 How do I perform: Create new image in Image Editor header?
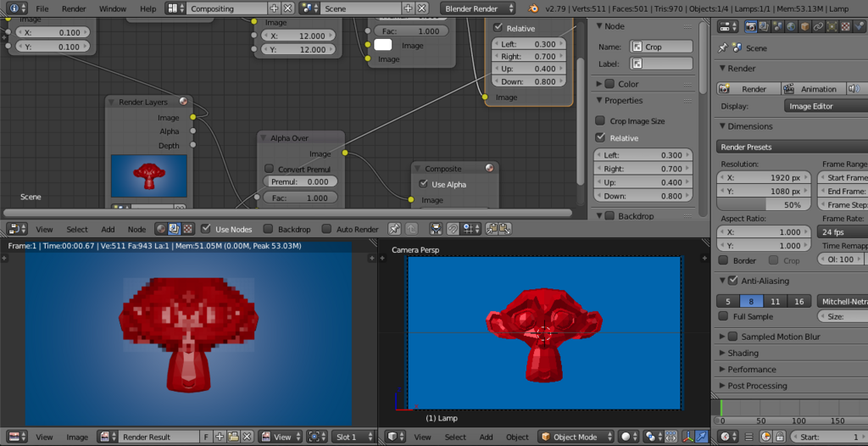tap(220, 437)
